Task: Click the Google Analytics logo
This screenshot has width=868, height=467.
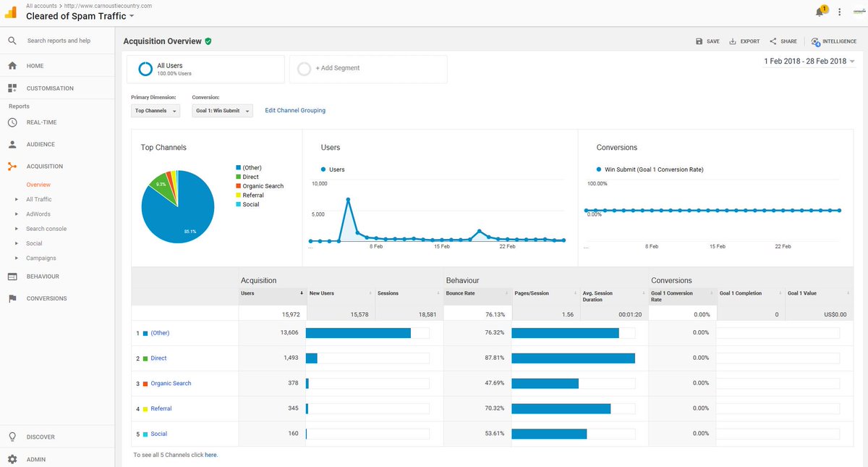Action: (x=11, y=12)
